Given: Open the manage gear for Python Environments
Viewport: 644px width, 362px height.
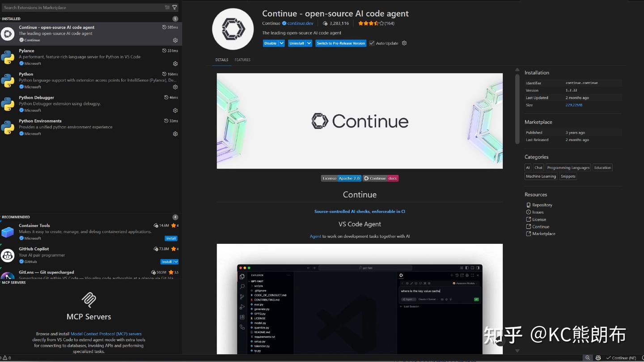Looking at the screenshot, I should [x=175, y=134].
